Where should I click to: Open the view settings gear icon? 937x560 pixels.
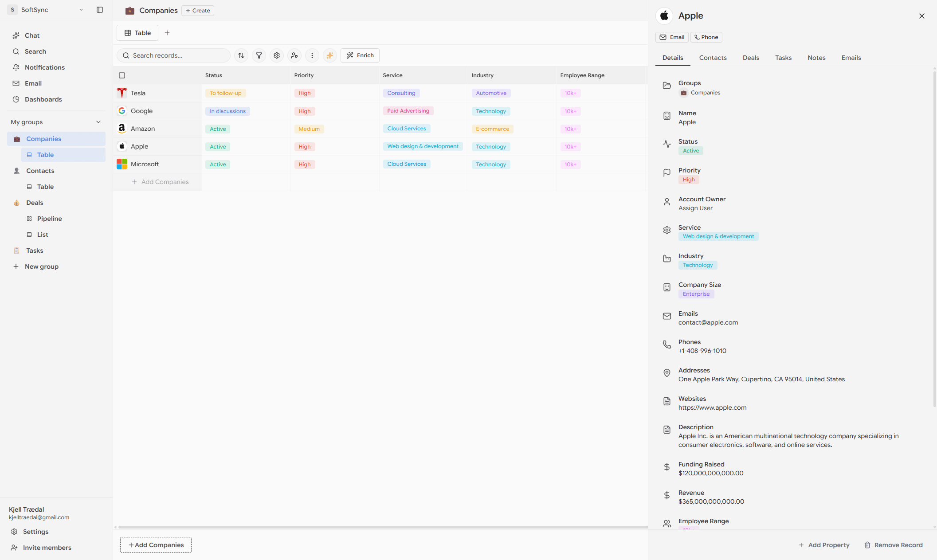276,55
